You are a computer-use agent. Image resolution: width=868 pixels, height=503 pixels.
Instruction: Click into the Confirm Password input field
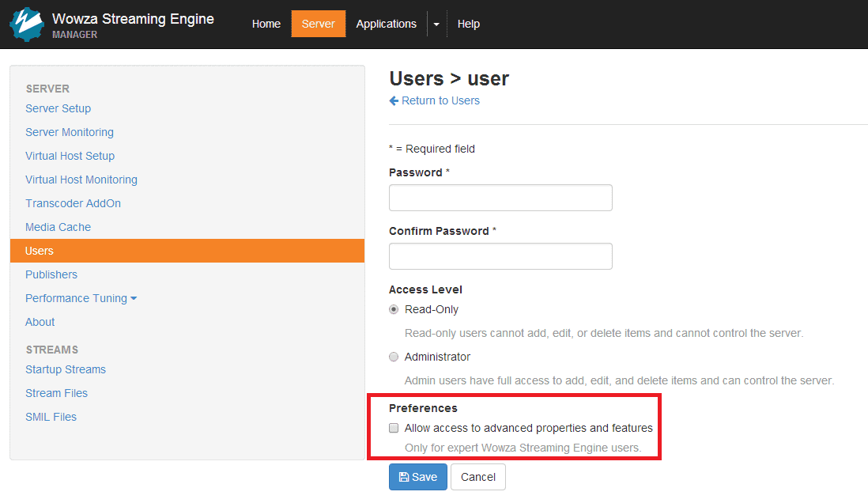pos(500,256)
